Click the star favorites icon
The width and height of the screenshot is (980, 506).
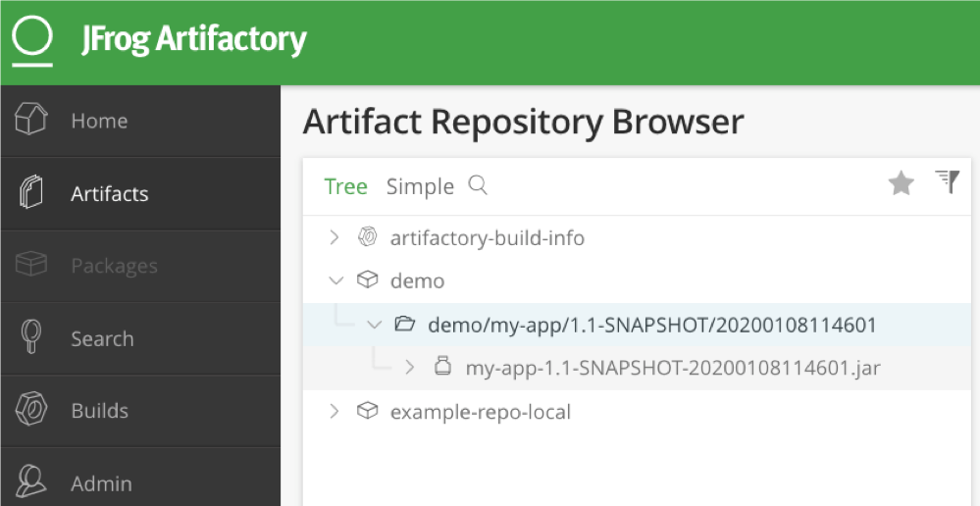[x=901, y=183]
